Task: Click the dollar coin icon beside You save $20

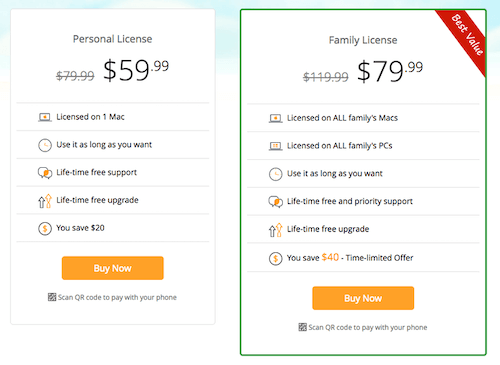Action: (x=45, y=229)
